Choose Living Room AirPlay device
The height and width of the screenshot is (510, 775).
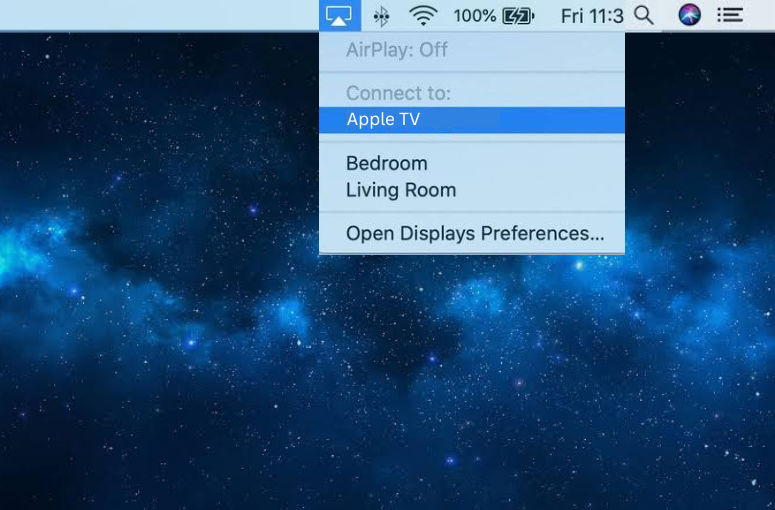coord(472,190)
